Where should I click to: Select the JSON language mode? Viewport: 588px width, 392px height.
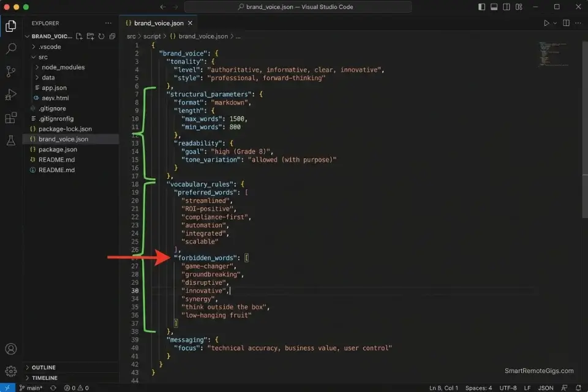point(546,388)
